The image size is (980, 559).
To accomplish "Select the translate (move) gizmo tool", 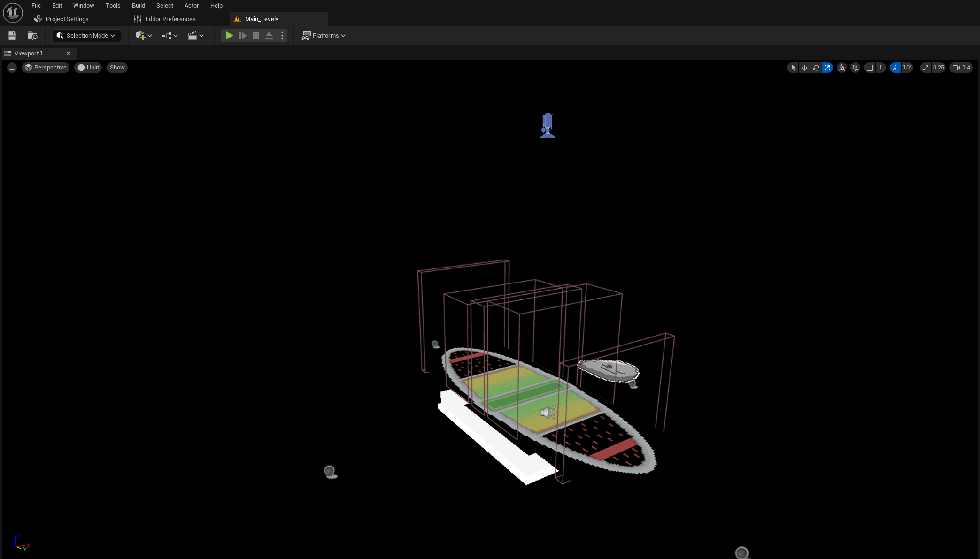I will coord(804,68).
